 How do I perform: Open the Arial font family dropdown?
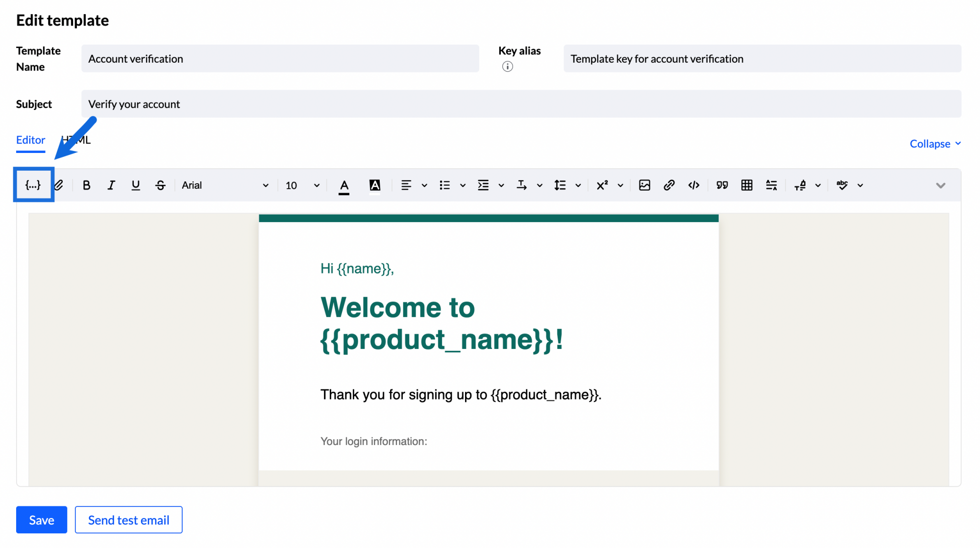tap(225, 185)
